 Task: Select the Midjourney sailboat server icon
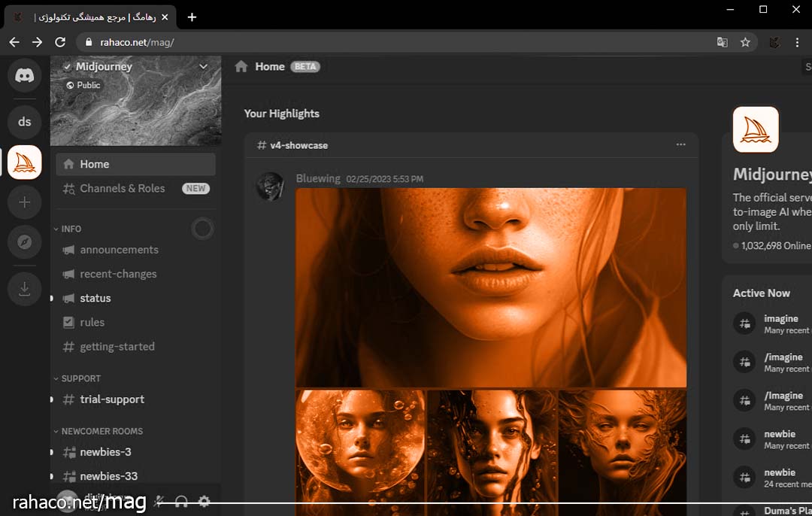click(x=25, y=162)
